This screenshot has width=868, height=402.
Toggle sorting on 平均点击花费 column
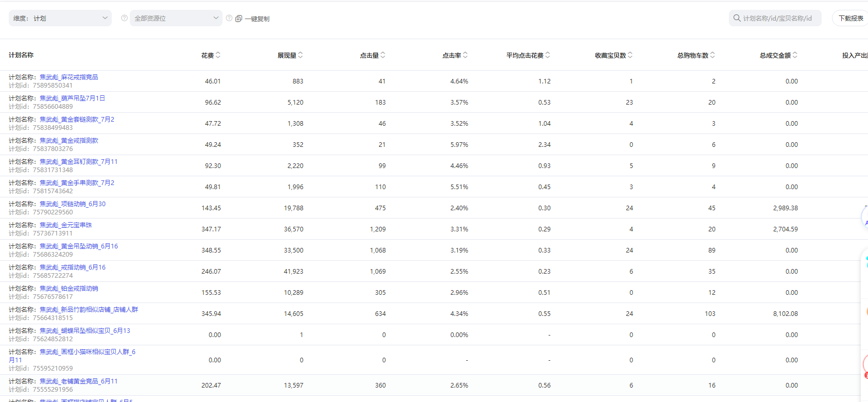point(548,55)
